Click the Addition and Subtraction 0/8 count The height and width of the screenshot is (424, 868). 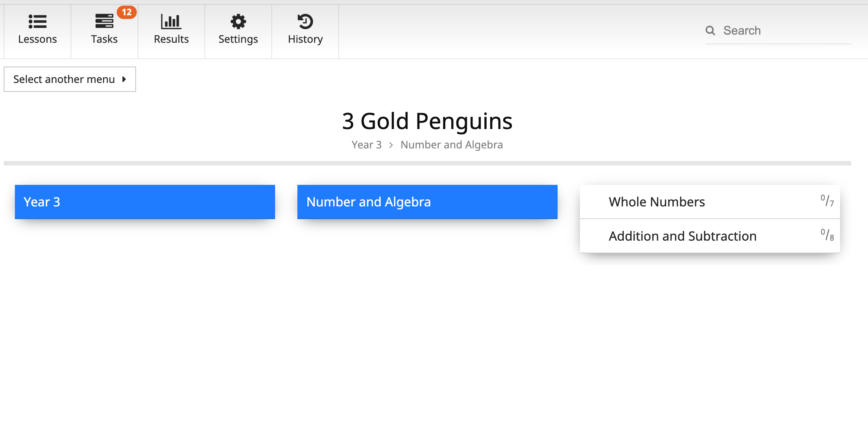(x=827, y=235)
